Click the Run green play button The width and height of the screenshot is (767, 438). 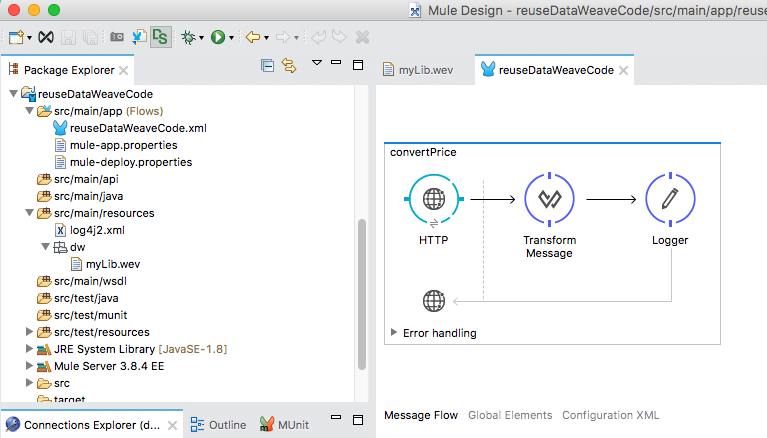[217, 37]
